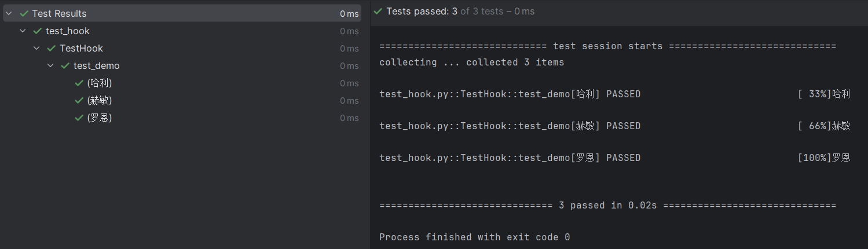This screenshot has height=249, width=868.
Task: Select the test_demo label in the tree
Action: coord(96,65)
